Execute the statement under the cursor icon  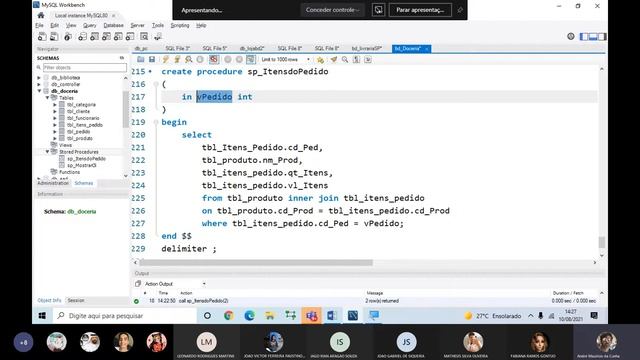(x=177, y=60)
